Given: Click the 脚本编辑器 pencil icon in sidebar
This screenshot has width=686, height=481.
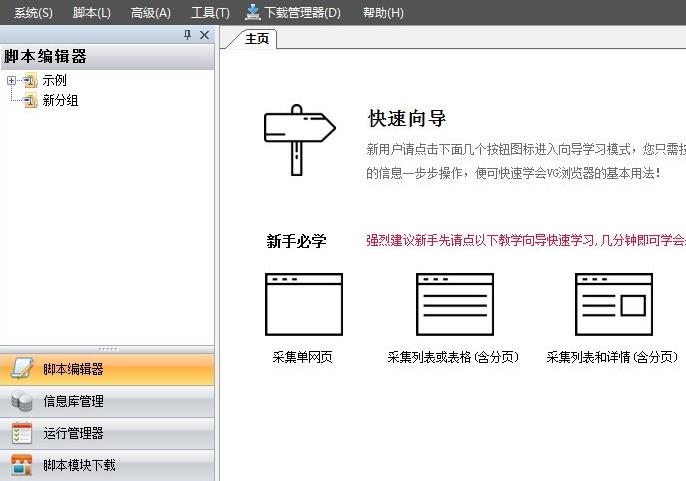Looking at the screenshot, I should [21, 369].
